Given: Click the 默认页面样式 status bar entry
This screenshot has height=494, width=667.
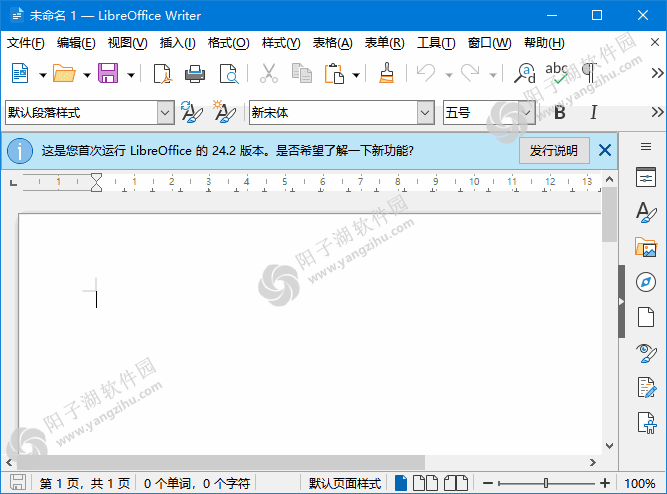Looking at the screenshot, I should point(345,483).
